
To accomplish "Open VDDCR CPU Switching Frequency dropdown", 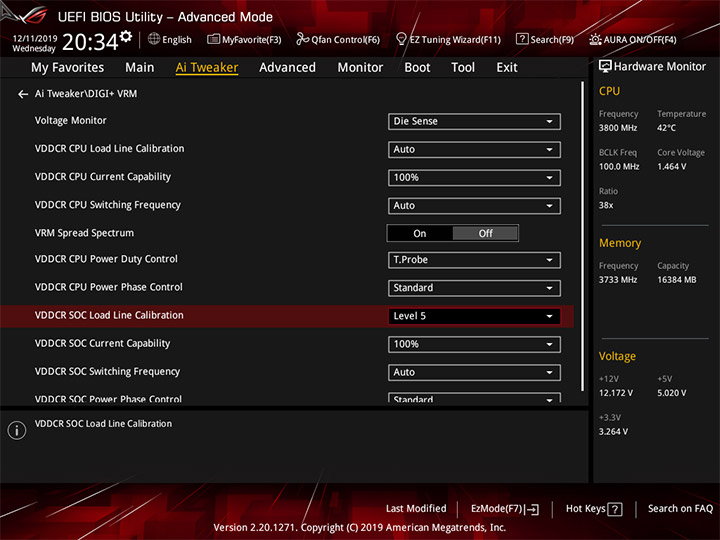I will tap(474, 206).
